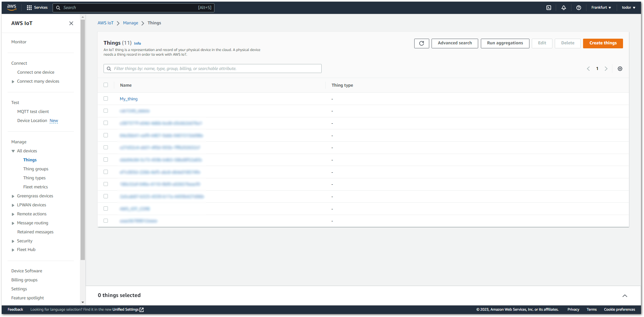The width and height of the screenshot is (644, 317).
Task: Check the third thing row checkbox
Action: click(106, 123)
